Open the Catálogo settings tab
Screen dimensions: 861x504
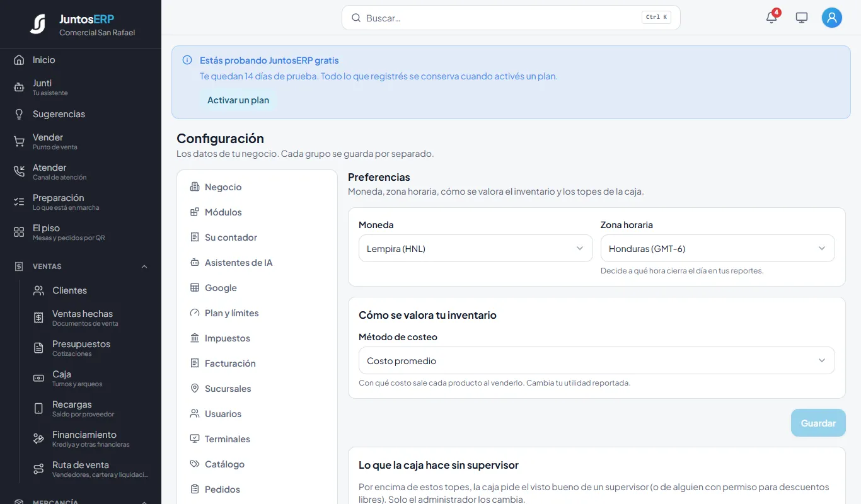(257, 464)
